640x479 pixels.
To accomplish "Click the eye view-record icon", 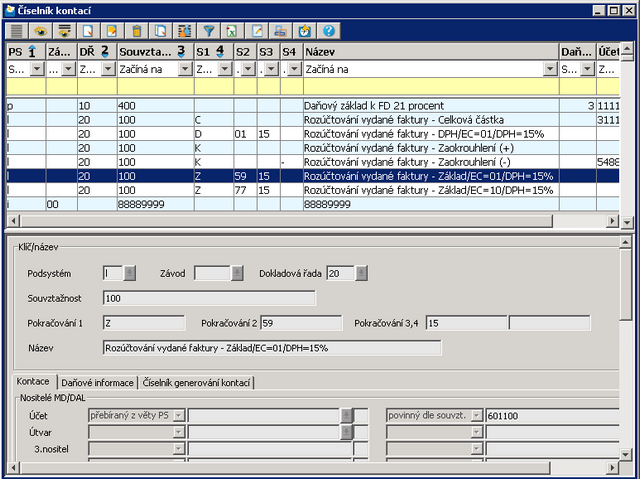I will (x=41, y=31).
